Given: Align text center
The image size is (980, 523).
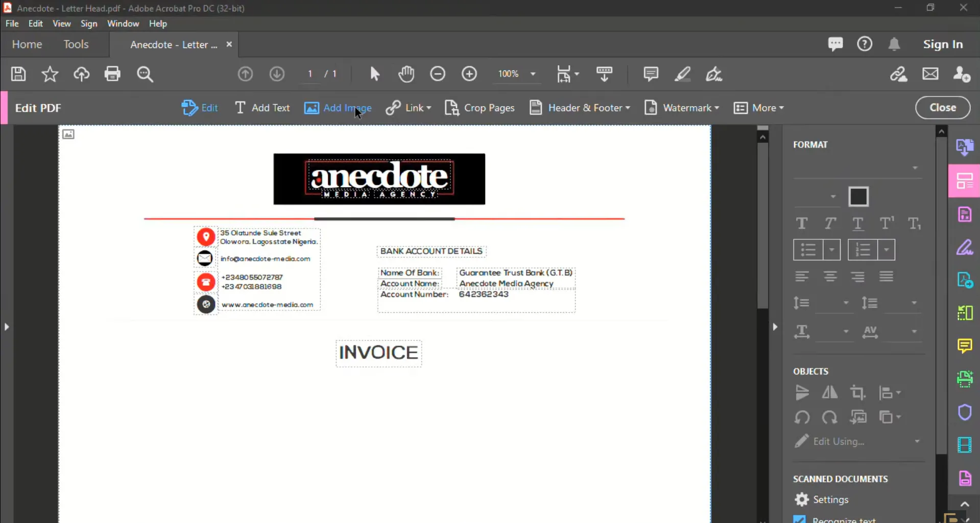Looking at the screenshot, I should point(830,277).
